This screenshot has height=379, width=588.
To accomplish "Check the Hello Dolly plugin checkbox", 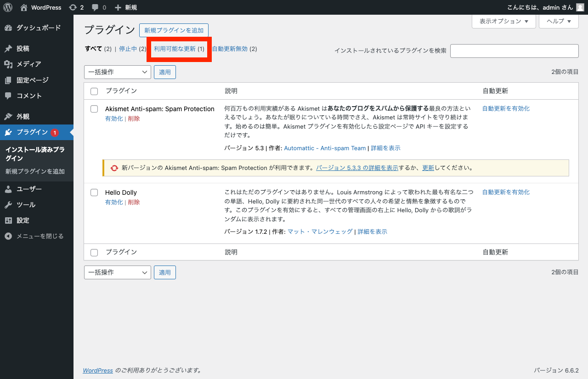I will click(x=94, y=192).
